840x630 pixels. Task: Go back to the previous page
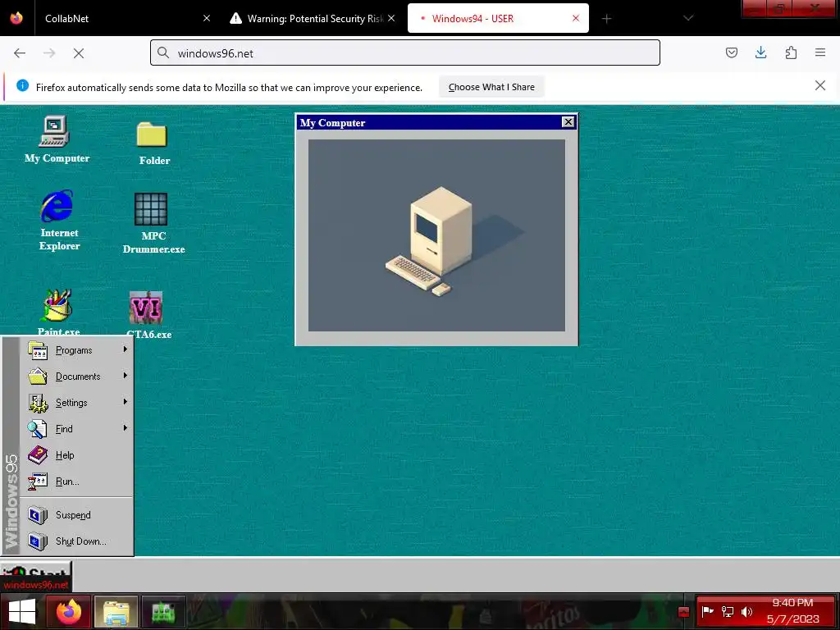pyautogui.click(x=20, y=53)
